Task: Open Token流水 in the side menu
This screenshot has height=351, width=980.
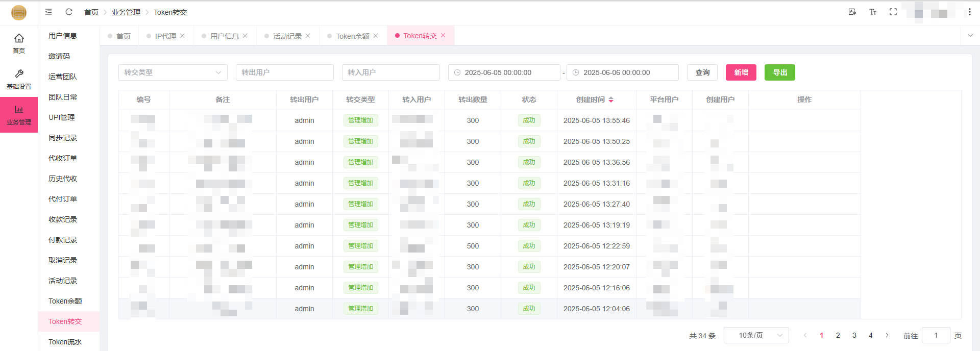Action: pos(65,342)
